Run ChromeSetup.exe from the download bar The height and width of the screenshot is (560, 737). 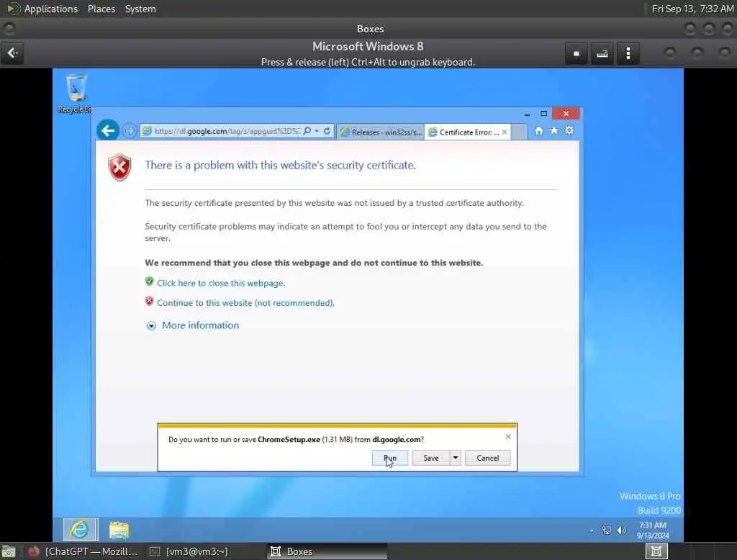[x=390, y=458]
